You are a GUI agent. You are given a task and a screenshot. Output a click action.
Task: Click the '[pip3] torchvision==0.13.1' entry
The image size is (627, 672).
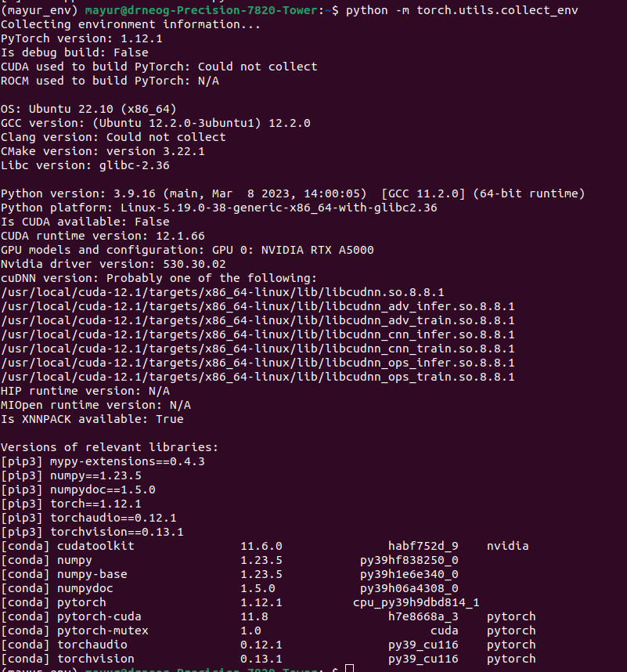[x=92, y=532]
